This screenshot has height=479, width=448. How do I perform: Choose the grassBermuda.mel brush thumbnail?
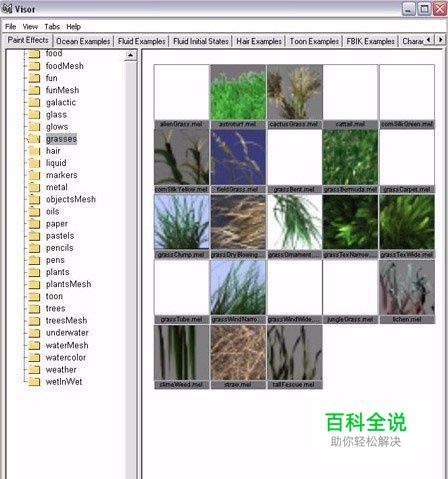coord(351,157)
